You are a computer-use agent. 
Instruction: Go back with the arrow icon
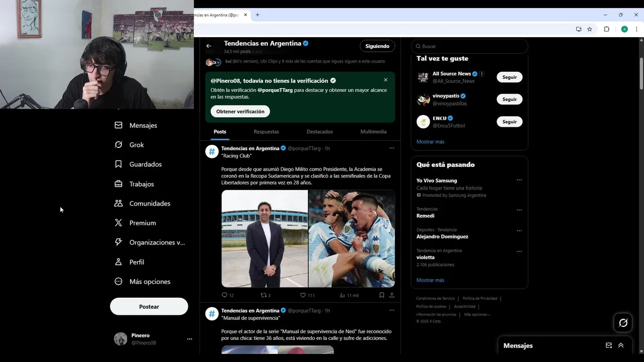point(209,46)
